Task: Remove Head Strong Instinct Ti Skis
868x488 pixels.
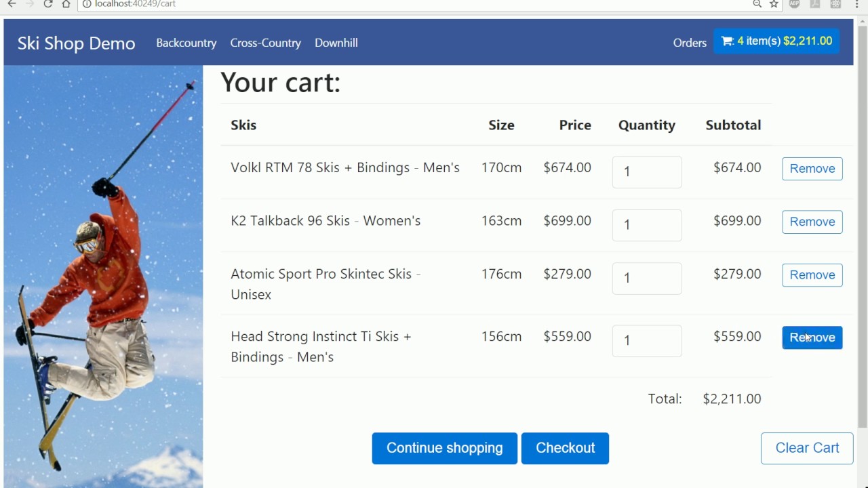Action: [x=812, y=338]
